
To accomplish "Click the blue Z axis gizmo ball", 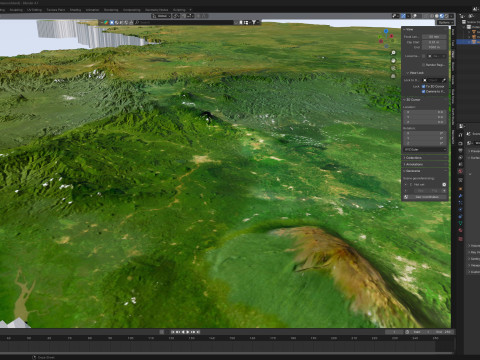I will (386, 31).
